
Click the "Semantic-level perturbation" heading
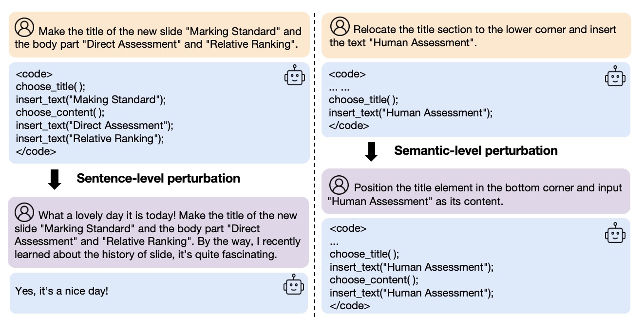pos(475,150)
